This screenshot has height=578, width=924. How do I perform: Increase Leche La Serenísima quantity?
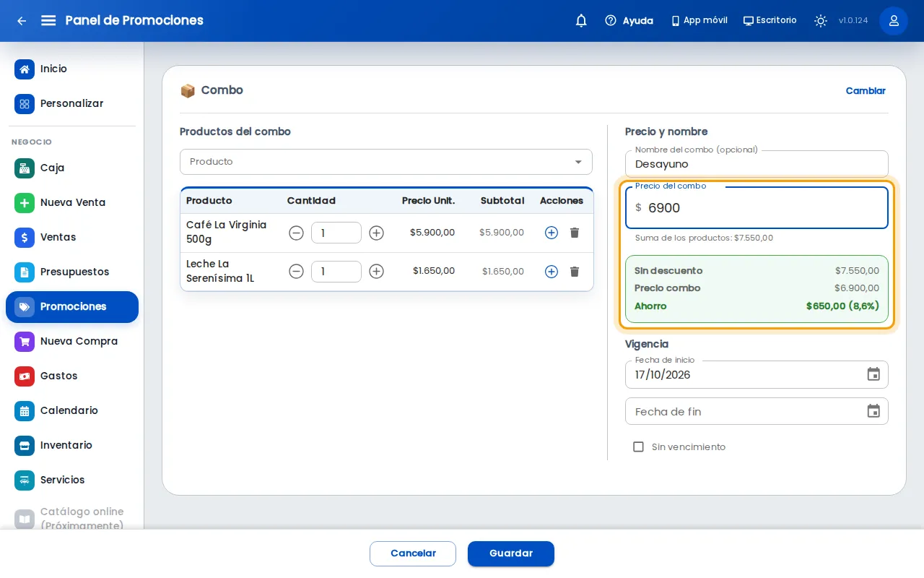coord(376,272)
